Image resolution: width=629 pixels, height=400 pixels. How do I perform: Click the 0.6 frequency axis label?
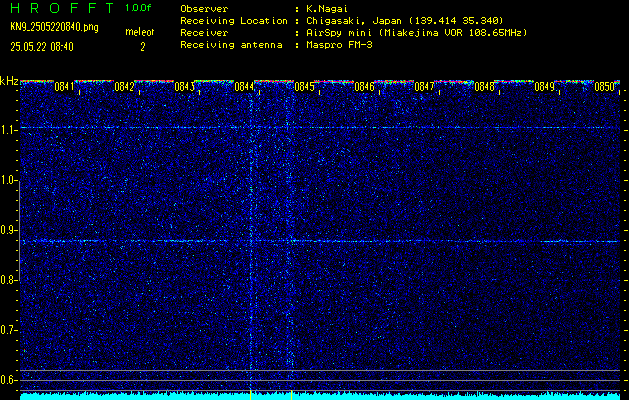click(x=8, y=380)
